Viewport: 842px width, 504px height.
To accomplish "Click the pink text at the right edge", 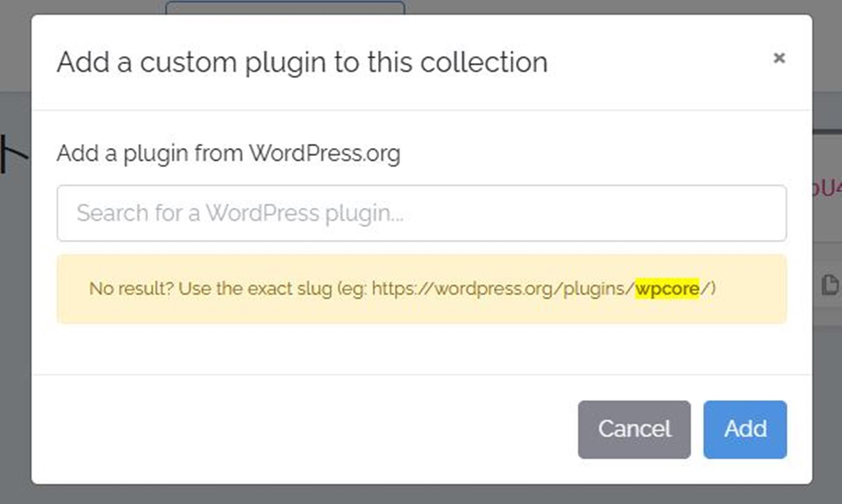I will [827, 188].
